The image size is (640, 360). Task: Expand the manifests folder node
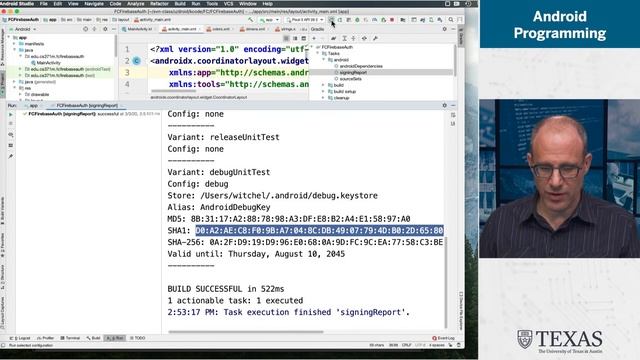tap(15, 44)
